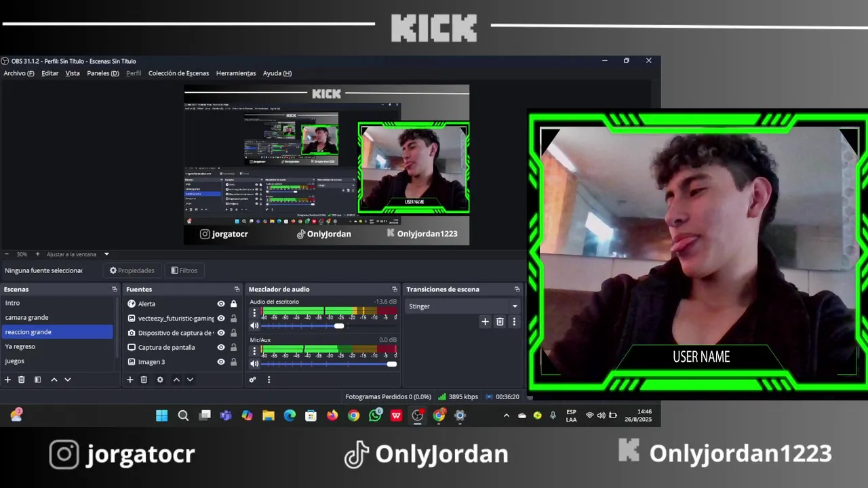Mute the Audio del escritorio speaker icon
The image size is (868, 488).
pos(254,325)
